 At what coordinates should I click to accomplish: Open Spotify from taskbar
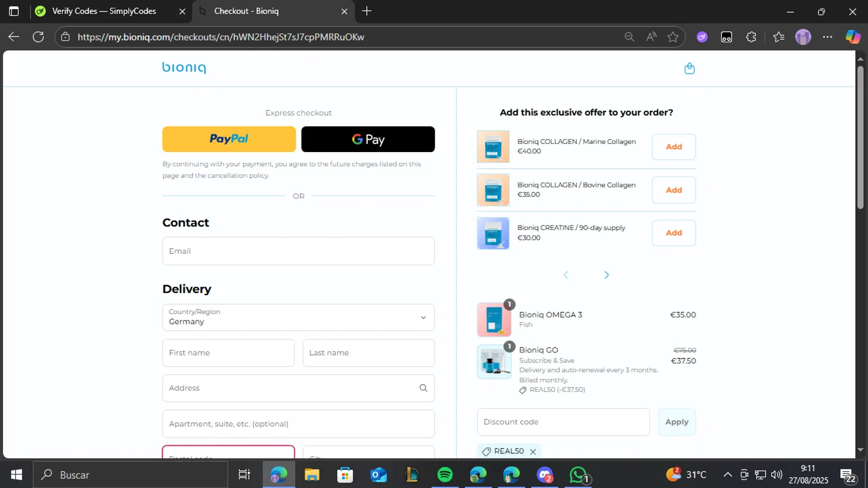(x=445, y=475)
